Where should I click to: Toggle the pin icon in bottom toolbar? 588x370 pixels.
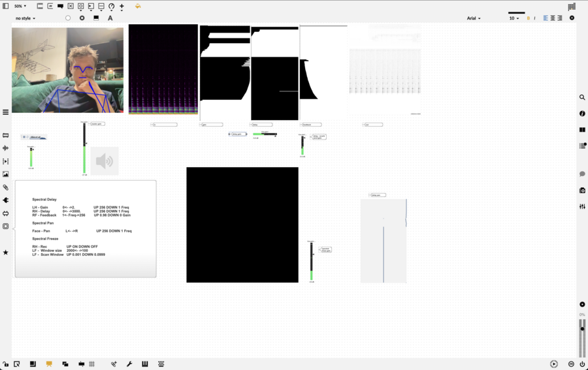82,364
